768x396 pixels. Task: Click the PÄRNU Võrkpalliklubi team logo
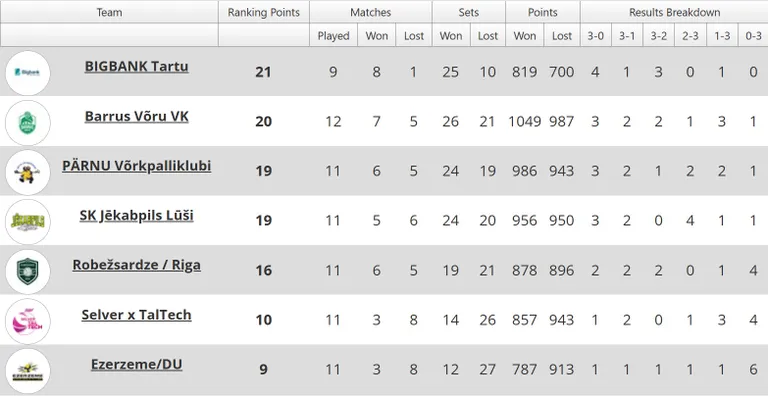tap(27, 172)
